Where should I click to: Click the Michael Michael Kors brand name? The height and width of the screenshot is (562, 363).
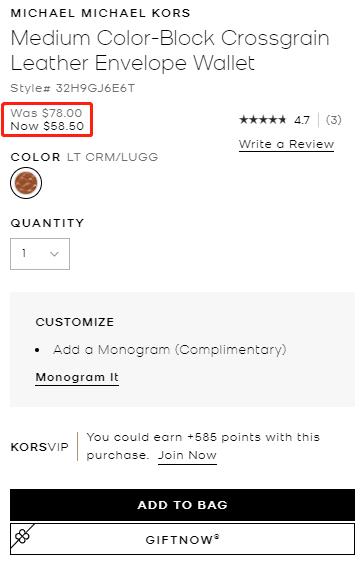pyautogui.click(x=100, y=13)
